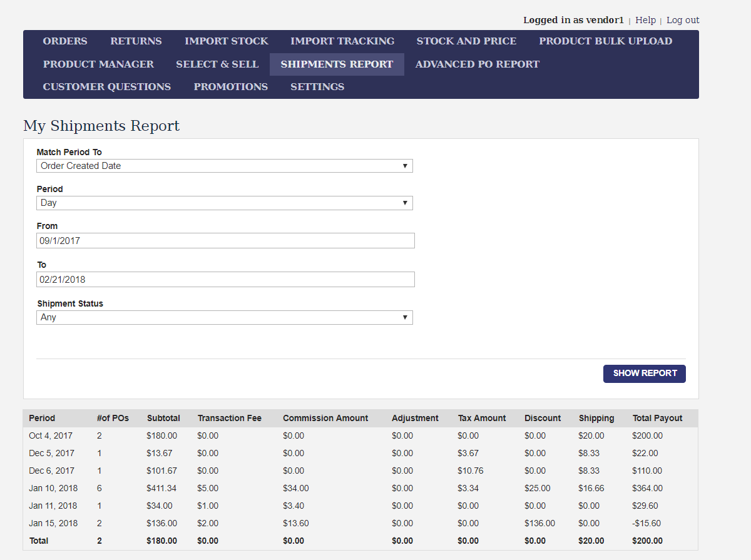751x560 pixels.
Task: Click the $10.76 tax amount value
Action: tap(471, 471)
